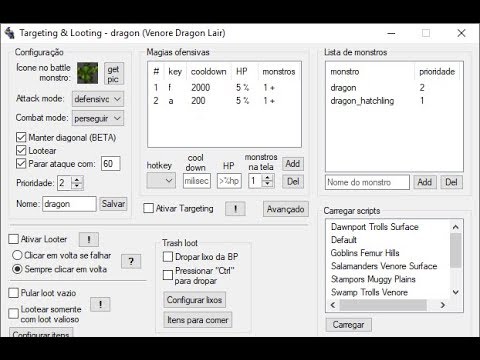Click the dragon monster battle icon thumbnail
The image size is (480, 360).
[88, 73]
